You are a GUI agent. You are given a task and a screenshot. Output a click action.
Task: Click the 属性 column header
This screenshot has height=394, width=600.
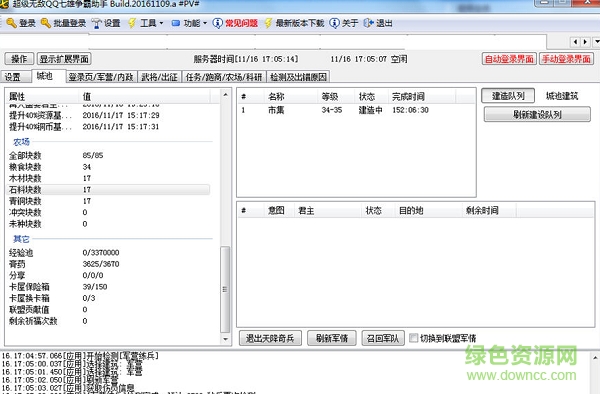[42, 96]
